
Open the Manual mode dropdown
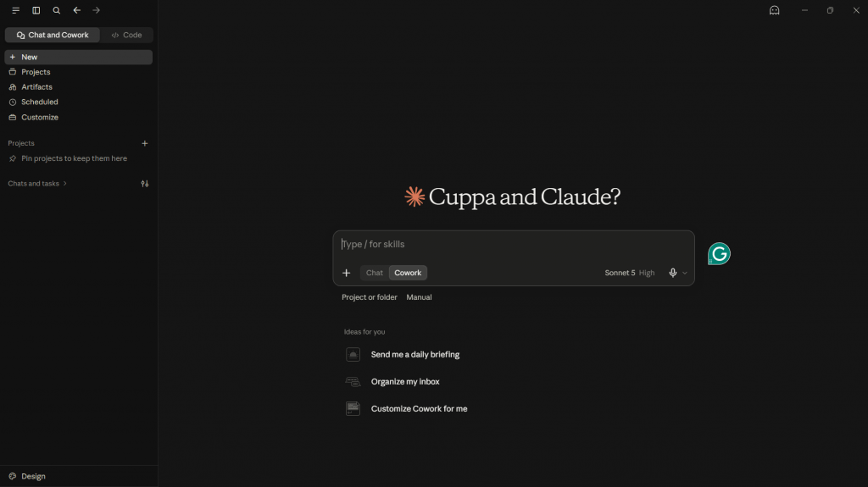[x=419, y=297]
